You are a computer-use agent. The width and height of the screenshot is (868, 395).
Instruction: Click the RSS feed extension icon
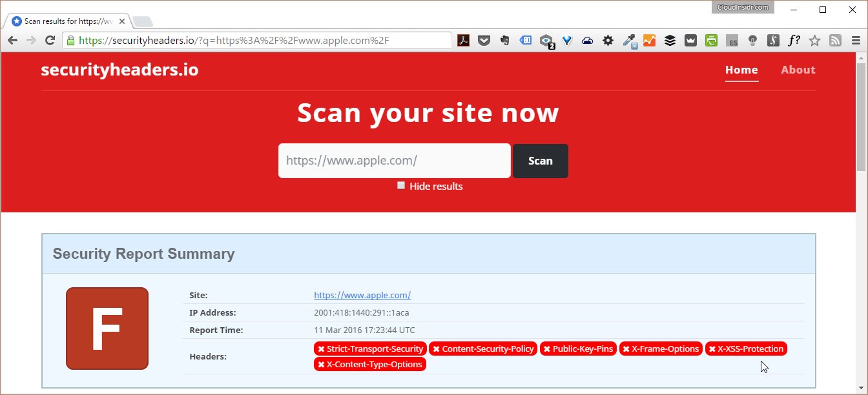[835, 41]
